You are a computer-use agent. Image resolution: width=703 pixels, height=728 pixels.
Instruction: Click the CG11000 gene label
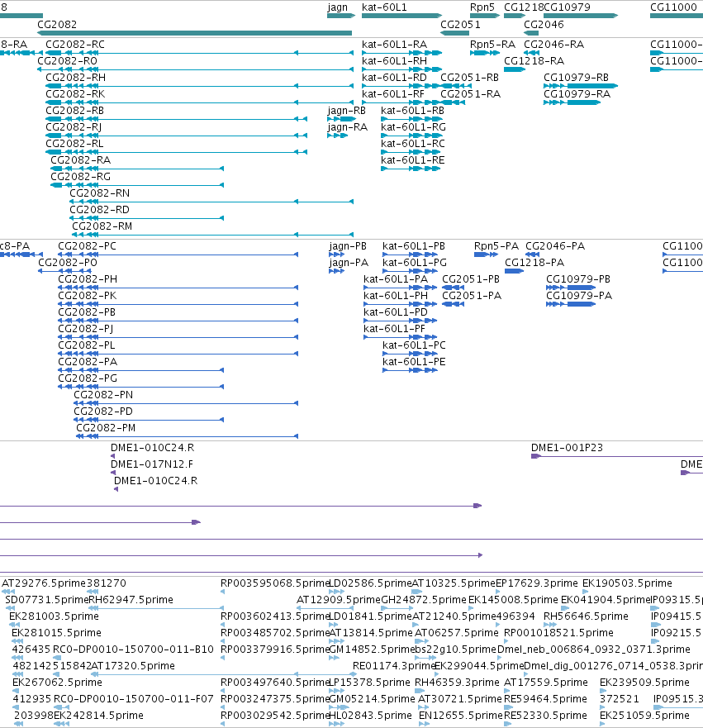coord(674,7)
